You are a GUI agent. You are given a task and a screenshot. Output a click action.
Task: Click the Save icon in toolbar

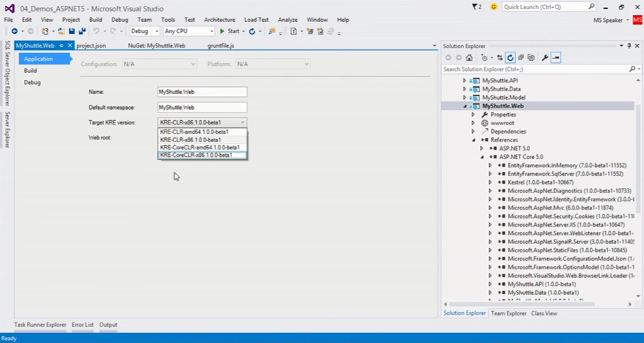click(x=72, y=31)
